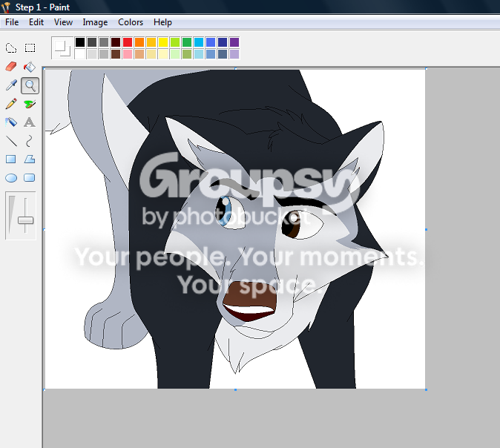Open the Edit menu
500x448 pixels.
point(36,22)
